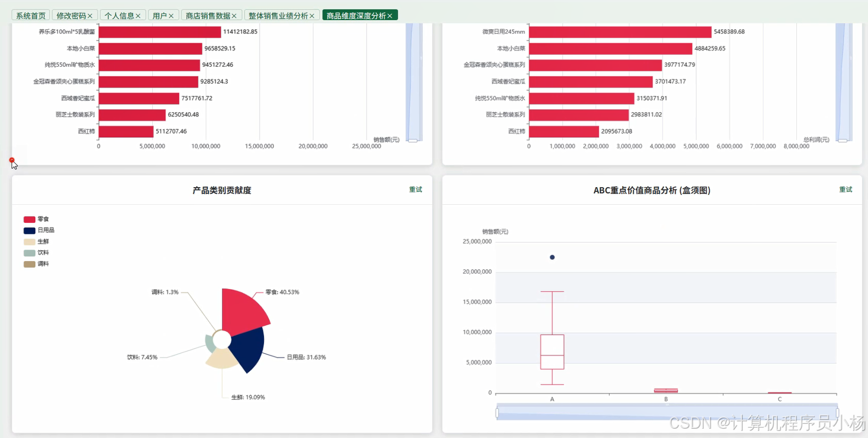Click the profit bar valued 3977174.79

pyautogui.click(x=595, y=65)
